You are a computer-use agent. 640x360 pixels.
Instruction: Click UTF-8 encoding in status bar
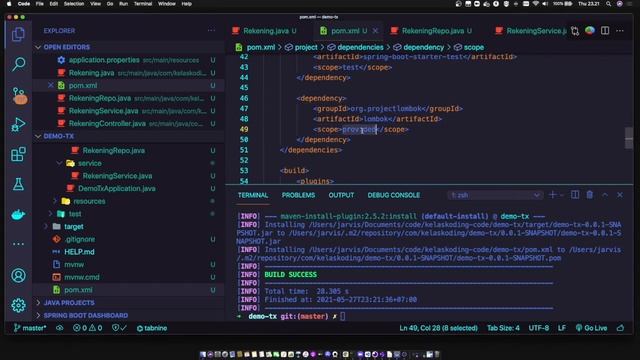point(539,328)
